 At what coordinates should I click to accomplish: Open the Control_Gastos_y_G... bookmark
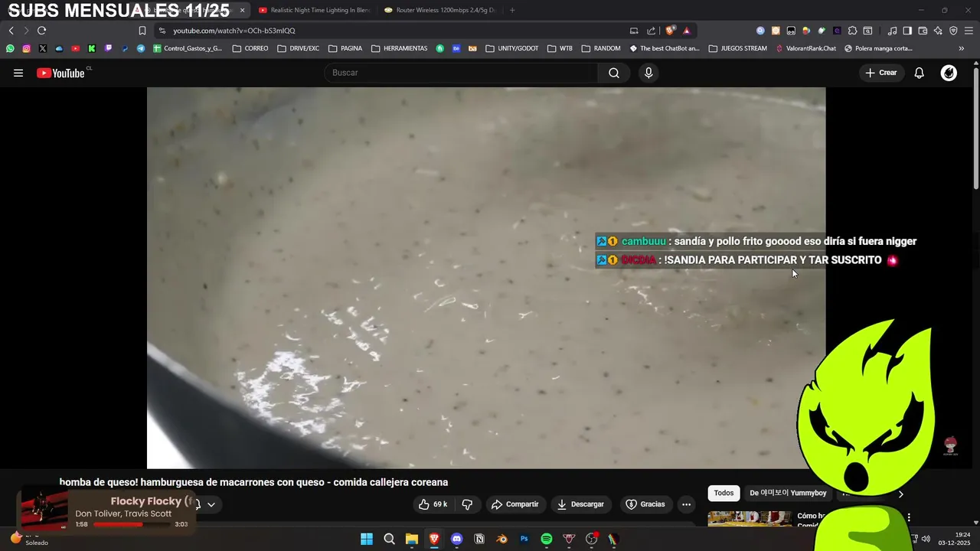coord(188,48)
